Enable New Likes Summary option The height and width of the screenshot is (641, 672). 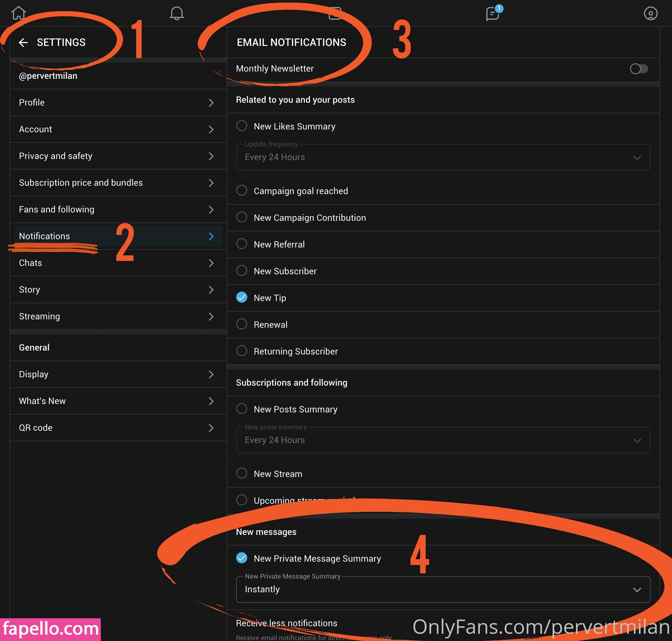click(x=241, y=126)
